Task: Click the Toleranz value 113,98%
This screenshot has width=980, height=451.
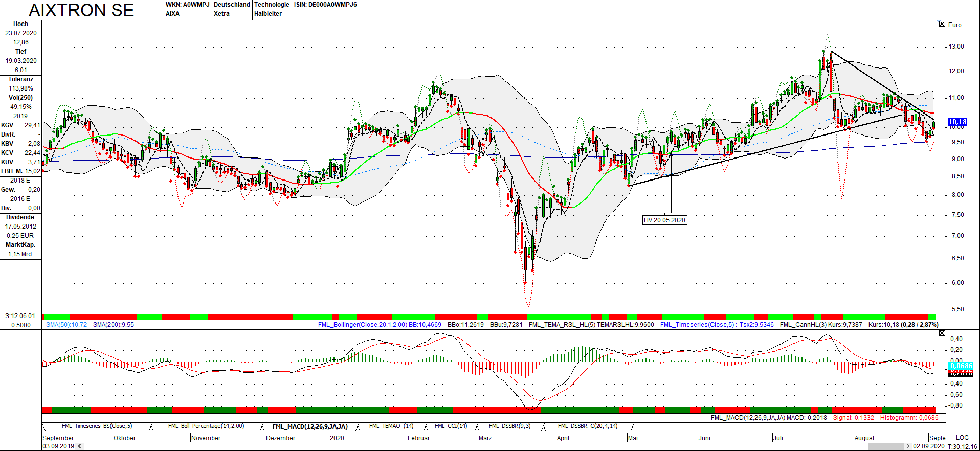Action: [21, 88]
